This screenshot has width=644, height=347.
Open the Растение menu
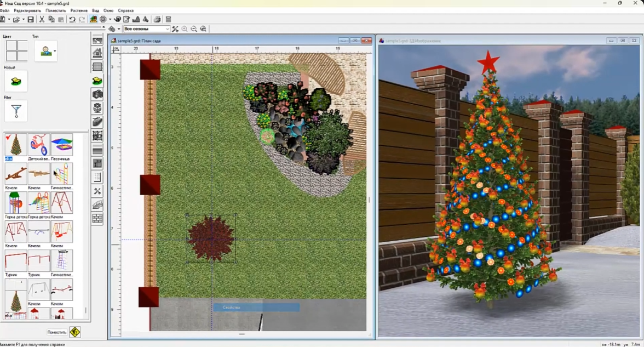click(79, 10)
